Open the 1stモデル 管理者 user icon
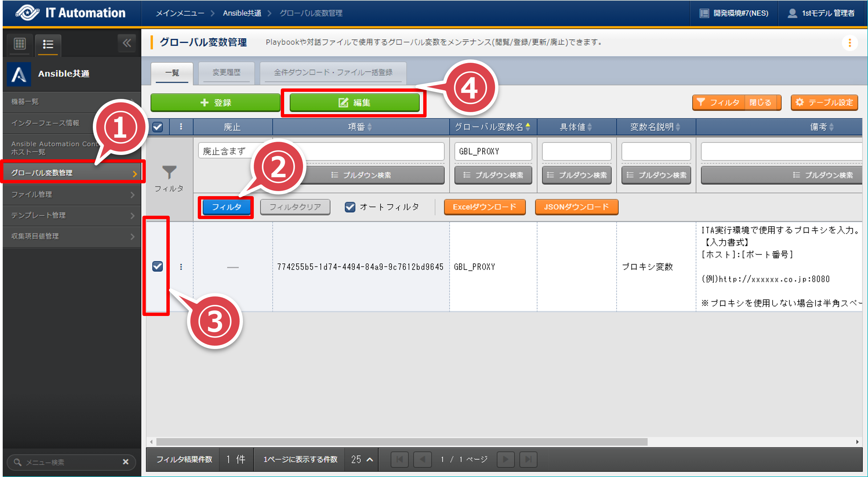The height and width of the screenshot is (477, 868). point(792,13)
